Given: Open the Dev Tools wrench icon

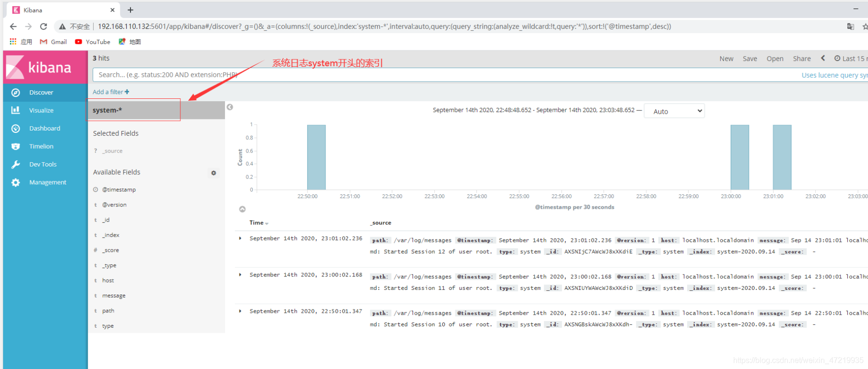Looking at the screenshot, I should coord(16,165).
